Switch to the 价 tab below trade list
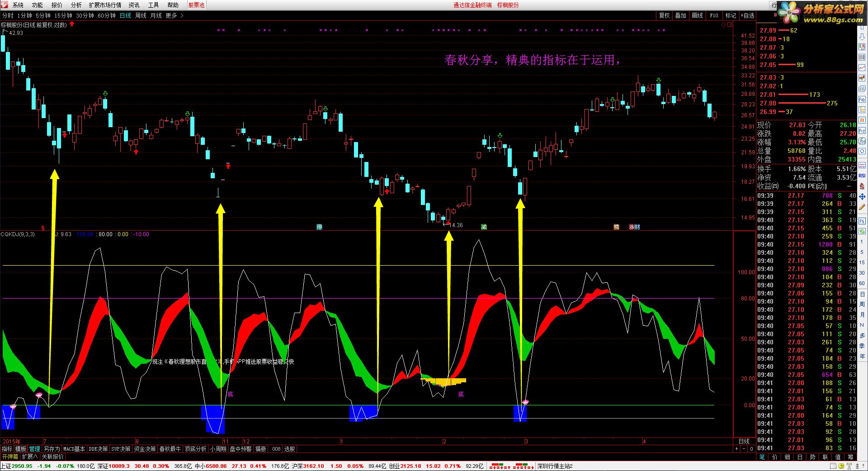868x471 pixels. pos(774,457)
